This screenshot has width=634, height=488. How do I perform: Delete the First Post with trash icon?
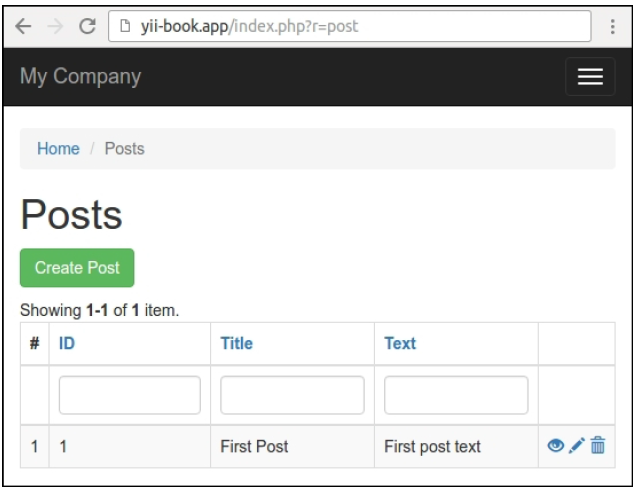(597, 446)
